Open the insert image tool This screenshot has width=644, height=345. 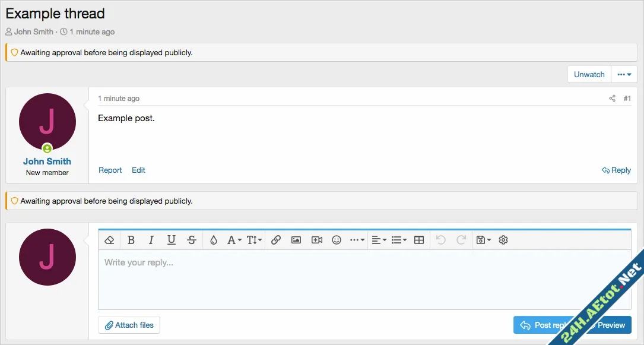[296, 240]
